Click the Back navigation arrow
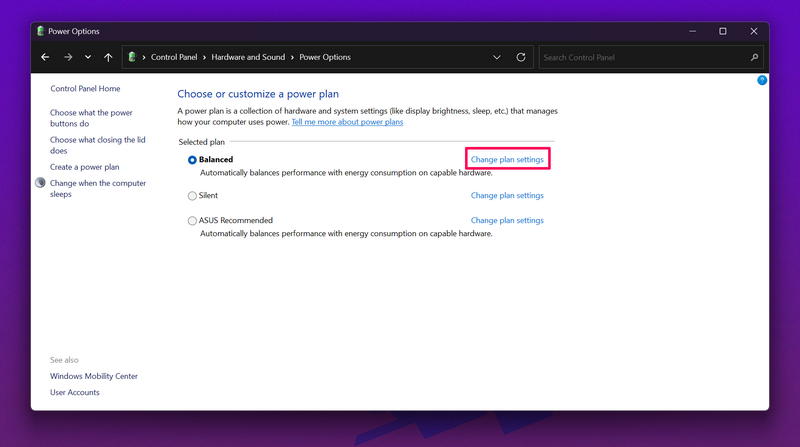 [x=45, y=58]
